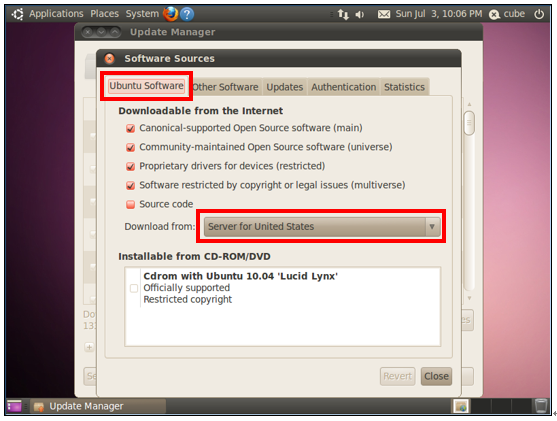The image size is (557, 421).
Task: Click the workspace switcher first workspace
Action: click(461, 406)
